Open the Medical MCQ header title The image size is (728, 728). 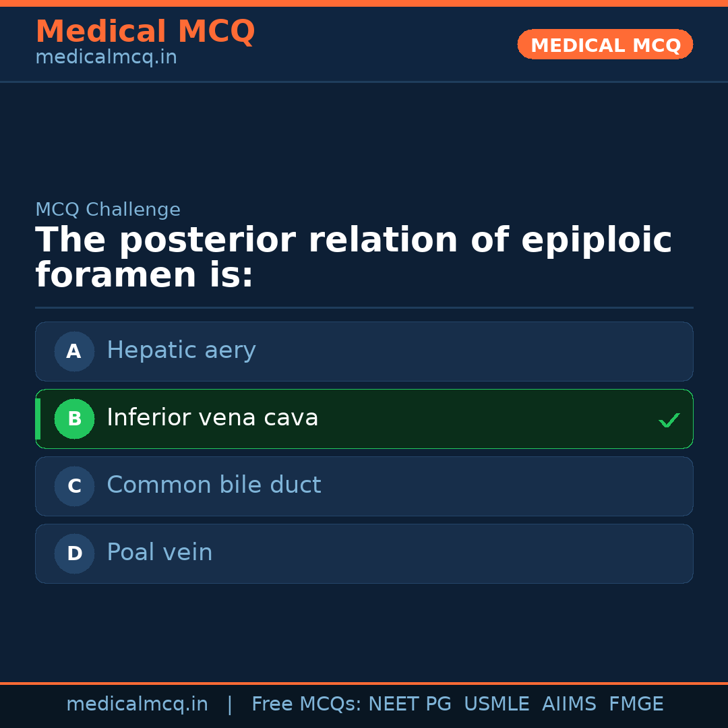pos(145,32)
